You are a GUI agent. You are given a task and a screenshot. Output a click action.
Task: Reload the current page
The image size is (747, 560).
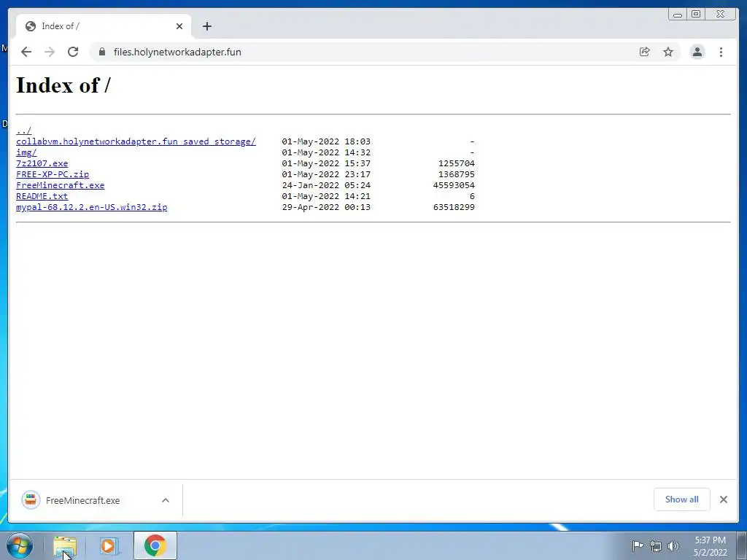pos(73,52)
